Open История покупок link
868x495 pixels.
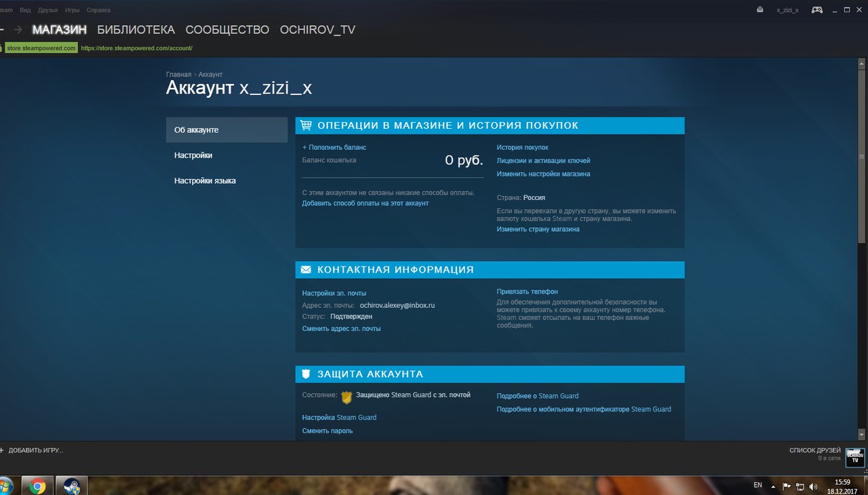click(x=522, y=147)
